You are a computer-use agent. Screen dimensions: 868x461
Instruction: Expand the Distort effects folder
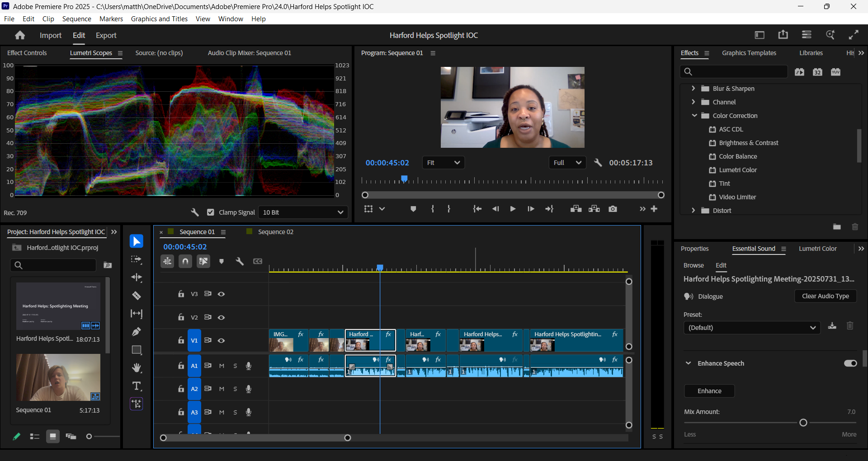693,211
